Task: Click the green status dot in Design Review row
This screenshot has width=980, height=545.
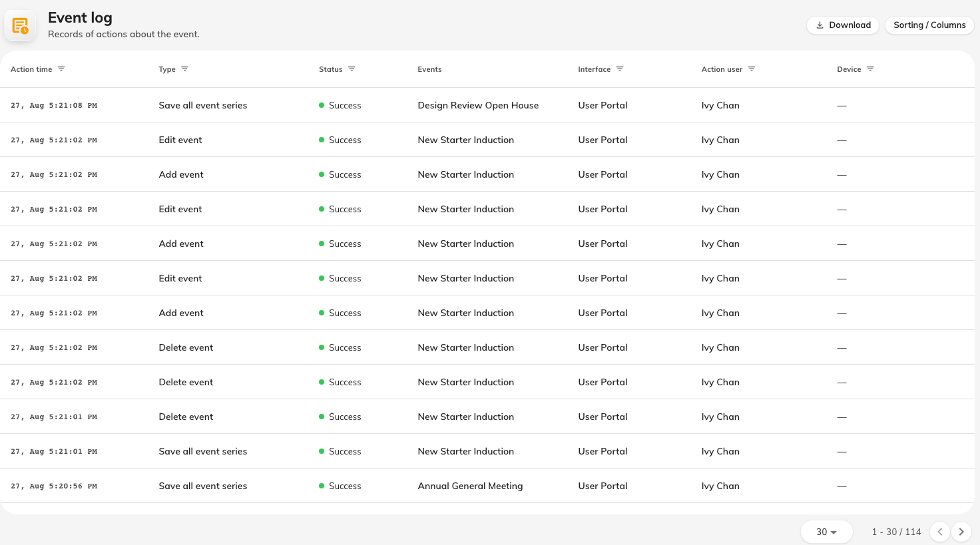Action: [322, 105]
